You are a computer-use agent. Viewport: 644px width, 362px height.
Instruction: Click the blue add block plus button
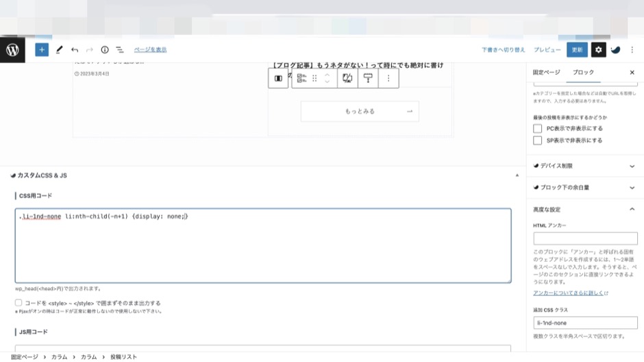pyautogui.click(x=42, y=50)
